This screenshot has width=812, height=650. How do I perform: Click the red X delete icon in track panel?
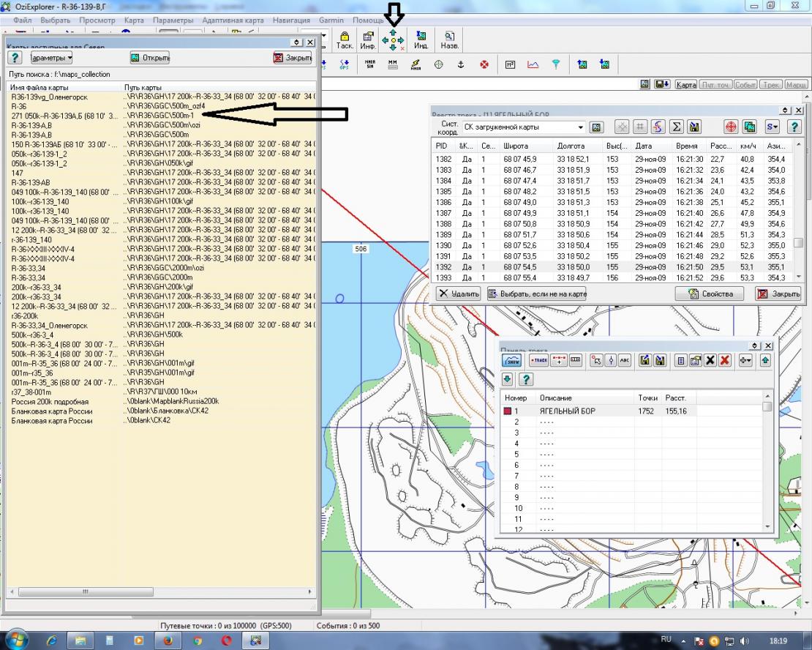pos(725,360)
